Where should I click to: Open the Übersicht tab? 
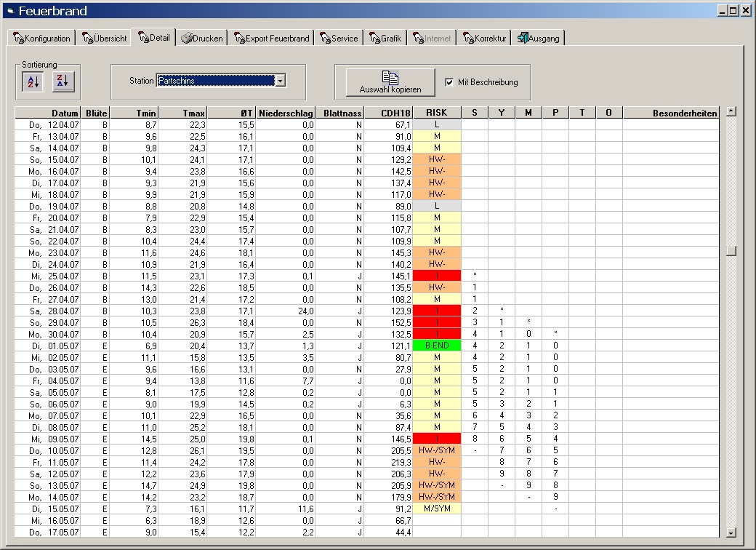coord(104,39)
